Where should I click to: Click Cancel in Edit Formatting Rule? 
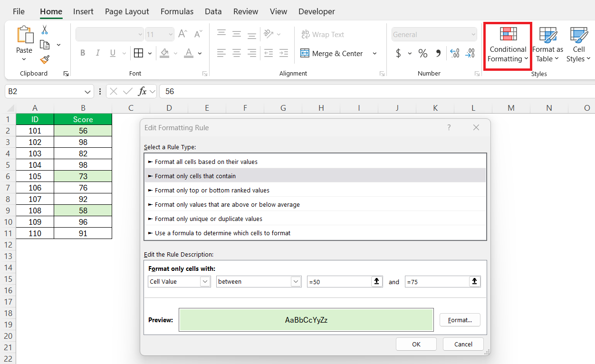click(463, 344)
